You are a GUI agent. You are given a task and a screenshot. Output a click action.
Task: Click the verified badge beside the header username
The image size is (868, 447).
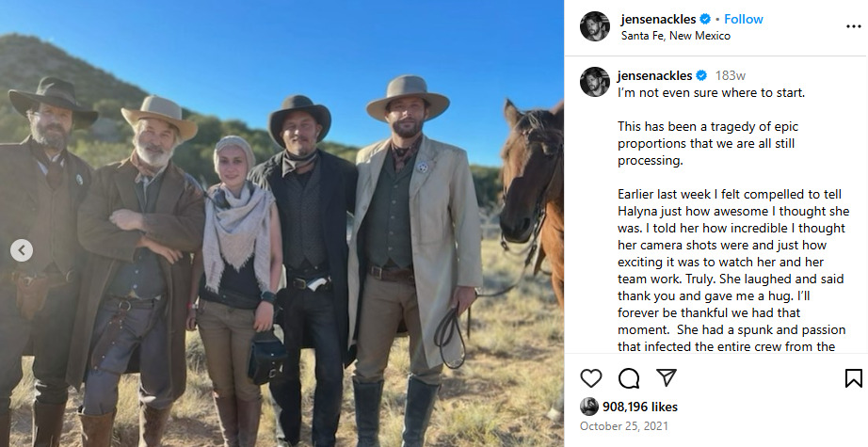click(705, 20)
